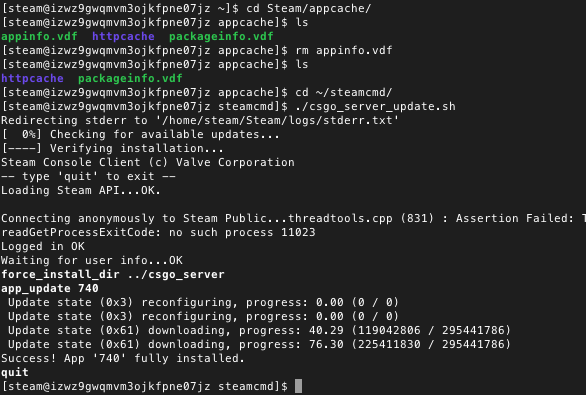Click packageinfo.vdf in the second ls output
This screenshot has height=395, width=586.
(x=130, y=78)
